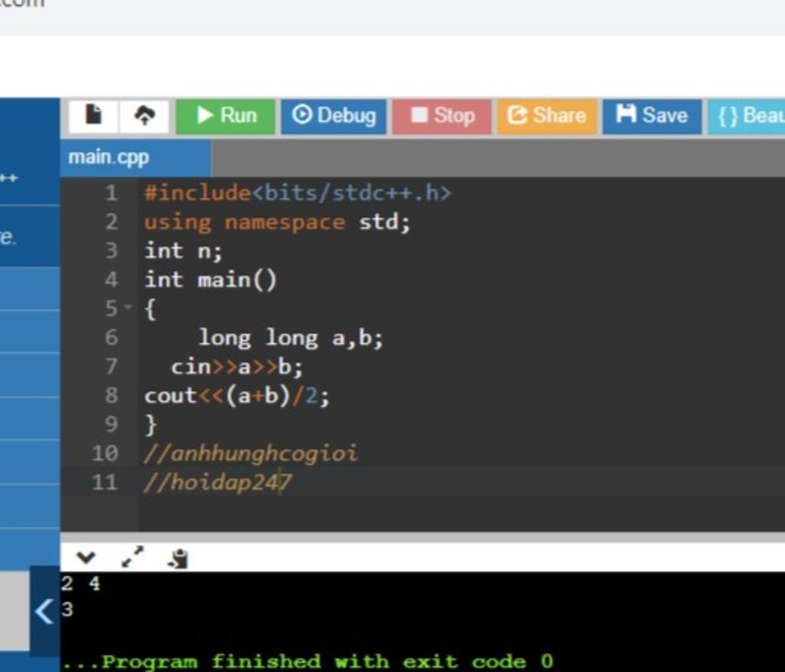Screen dimensions: 785x672
Task: Click the //anhhunghcogioi comment
Action: (251, 454)
